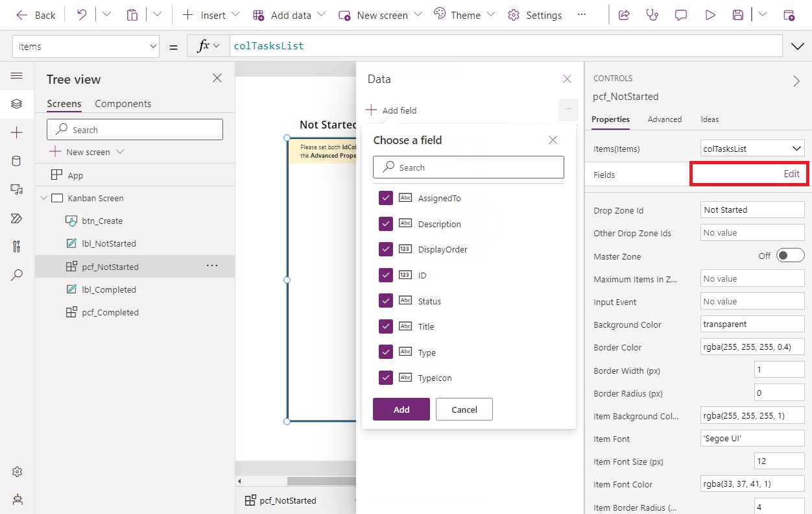Image resolution: width=812 pixels, height=514 pixels.
Task: Enable the Master Zone toggle
Action: (x=790, y=256)
